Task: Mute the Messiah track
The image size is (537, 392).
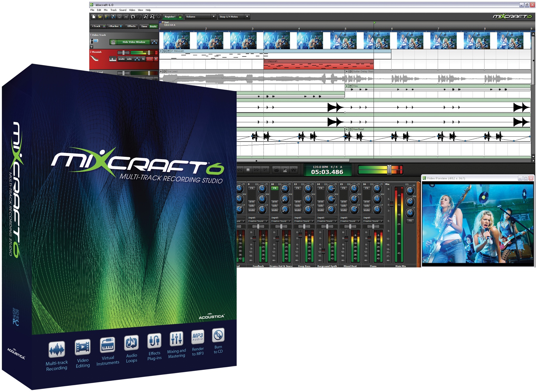Action: (x=121, y=59)
